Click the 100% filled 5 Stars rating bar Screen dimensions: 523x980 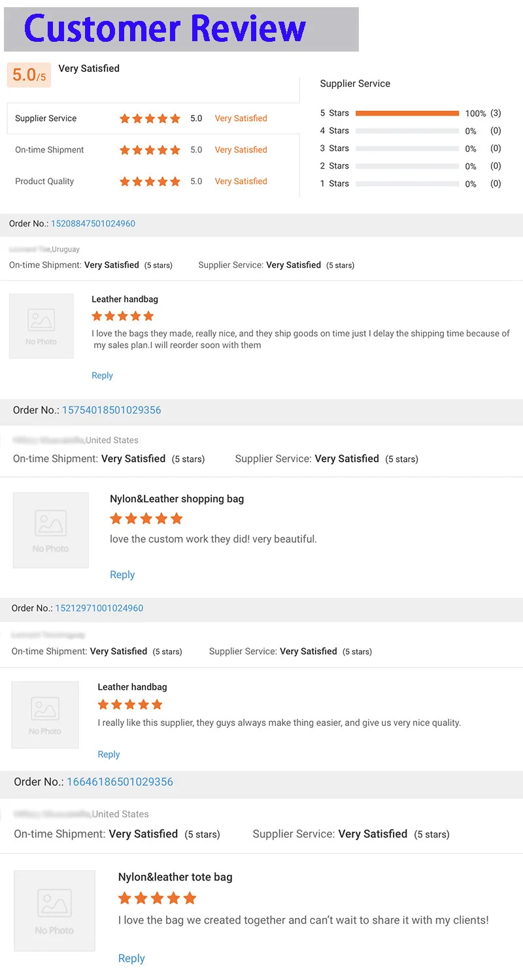tap(407, 112)
